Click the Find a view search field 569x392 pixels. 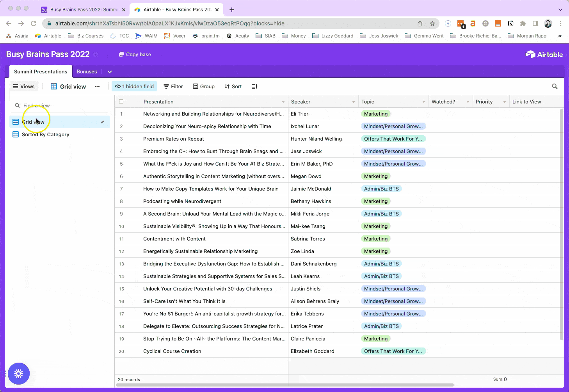(59, 105)
